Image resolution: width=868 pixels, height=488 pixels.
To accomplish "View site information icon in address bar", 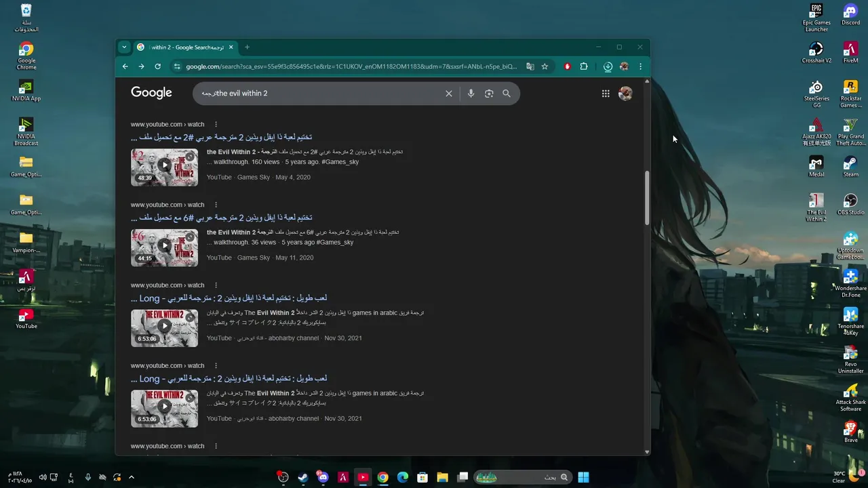I will pos(177,66).
